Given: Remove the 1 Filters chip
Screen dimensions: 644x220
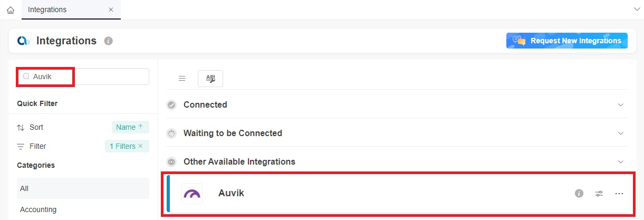Looking at the screenshot, I should pyautogui.click(x=140, y=146).
